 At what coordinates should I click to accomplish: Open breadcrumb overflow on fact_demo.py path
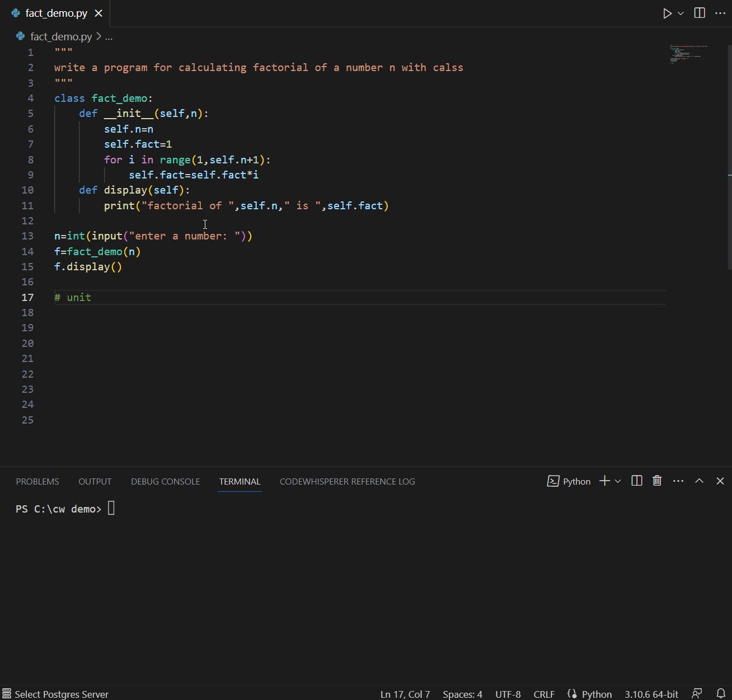tap(108, 36)
